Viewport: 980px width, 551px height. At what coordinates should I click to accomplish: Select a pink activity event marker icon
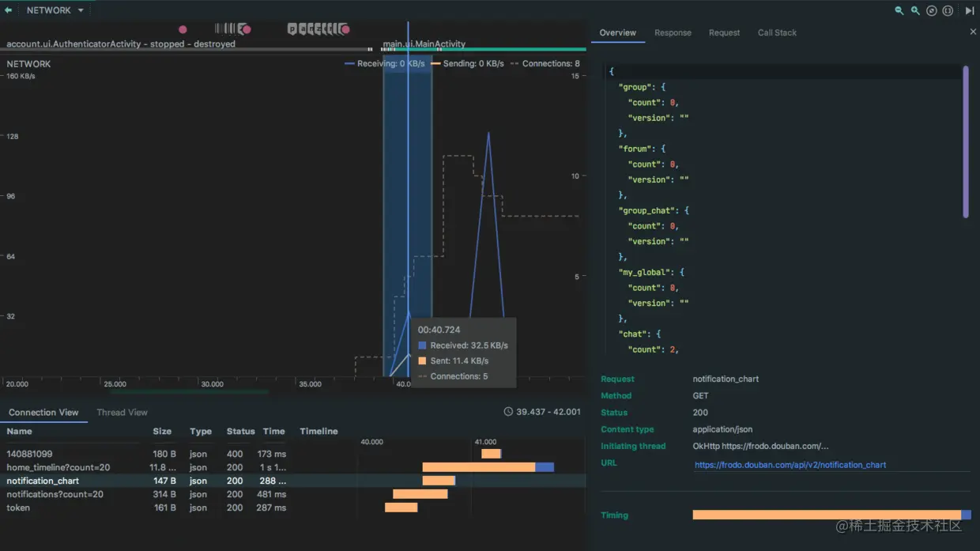(183, 28)
